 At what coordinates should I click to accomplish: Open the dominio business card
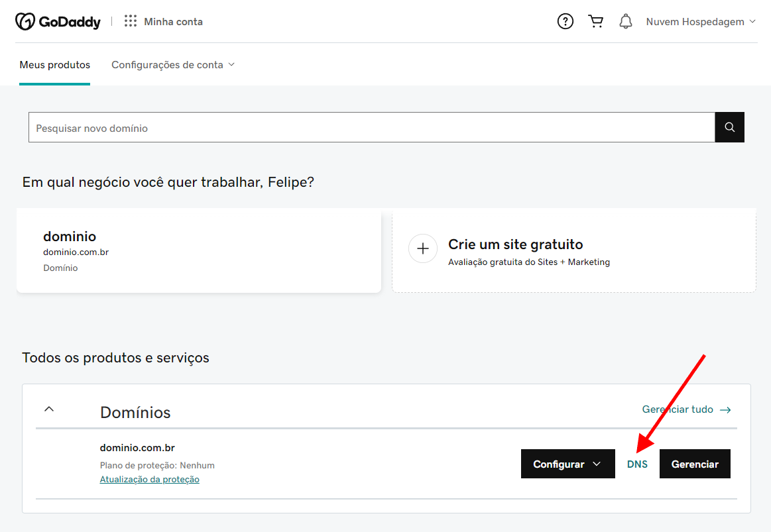click(x=199, y=250)
